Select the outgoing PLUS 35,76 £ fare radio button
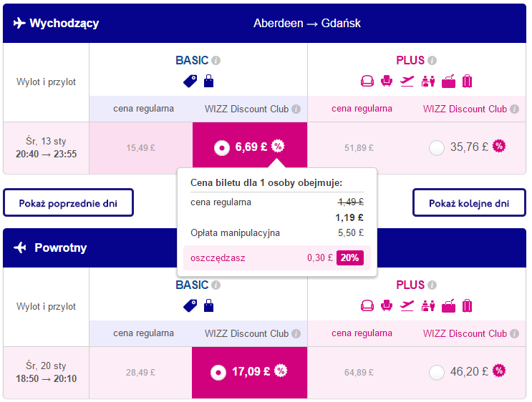This screenshot has height=402, width=532. click(437, 148)
